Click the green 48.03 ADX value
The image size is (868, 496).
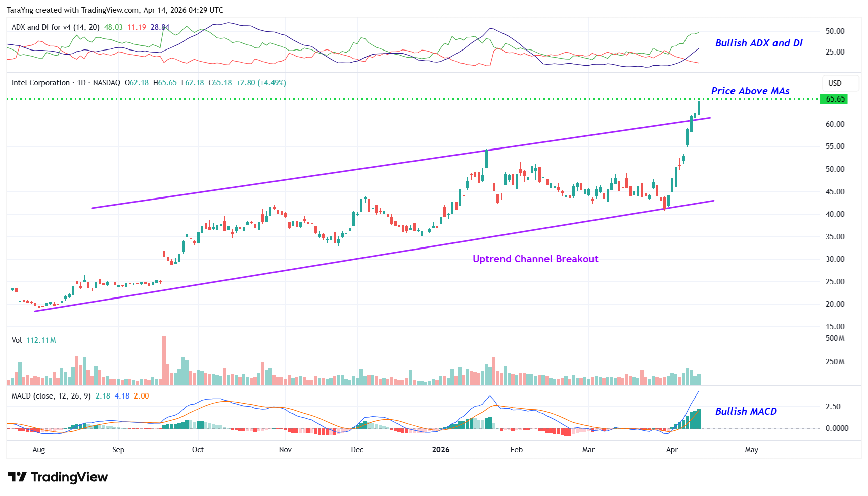[113, 27]
